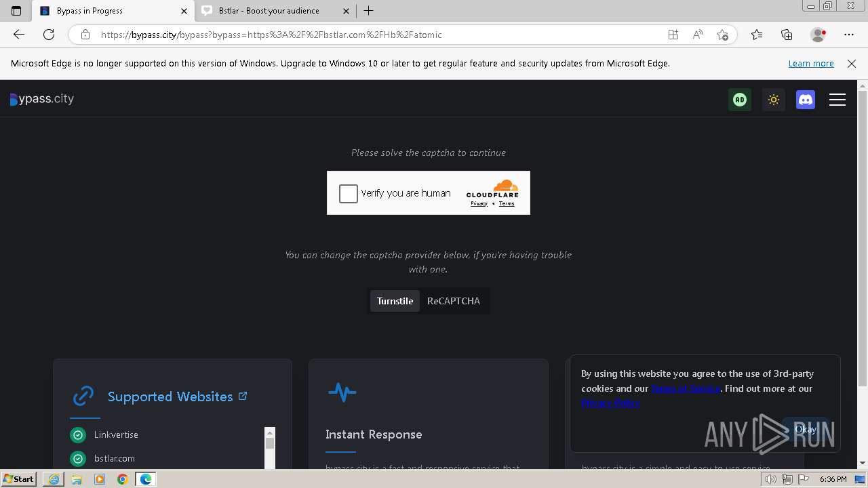Viewport: 868px width, 488px height.
Task: Check the Verify you are human box
Action: click(x=348, y=193)
